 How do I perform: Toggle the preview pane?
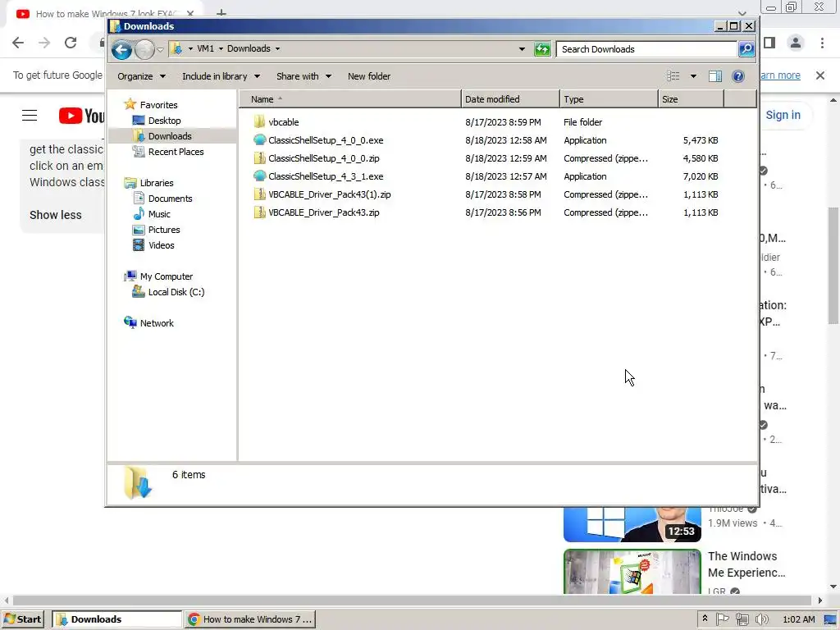(x=715, y=76)
